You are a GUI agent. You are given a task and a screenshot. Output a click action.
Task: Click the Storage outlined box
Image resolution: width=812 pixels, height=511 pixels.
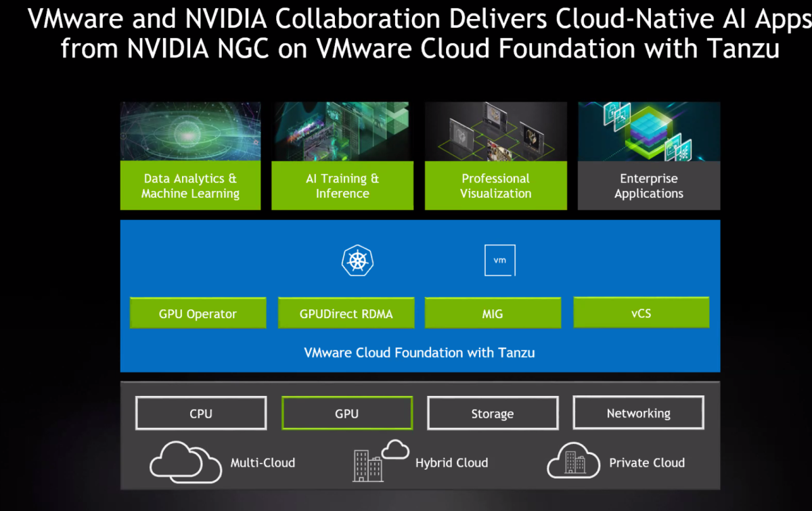point(493,413)
